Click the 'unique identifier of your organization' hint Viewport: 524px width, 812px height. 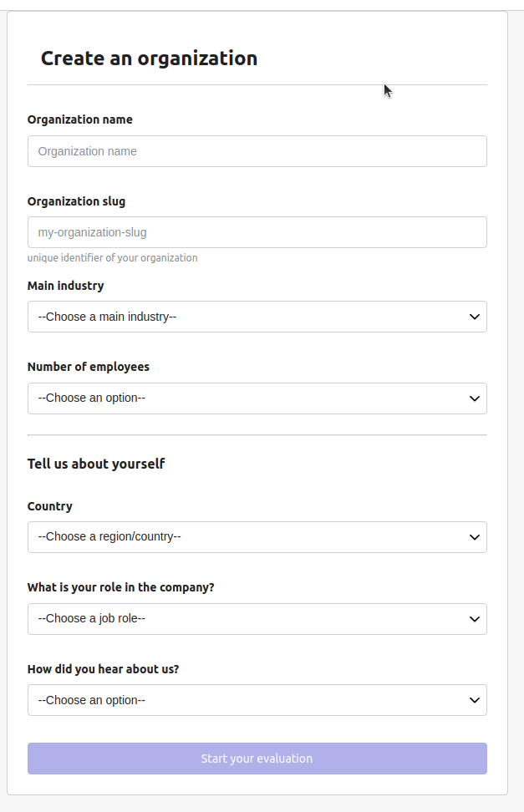point(112,258)
